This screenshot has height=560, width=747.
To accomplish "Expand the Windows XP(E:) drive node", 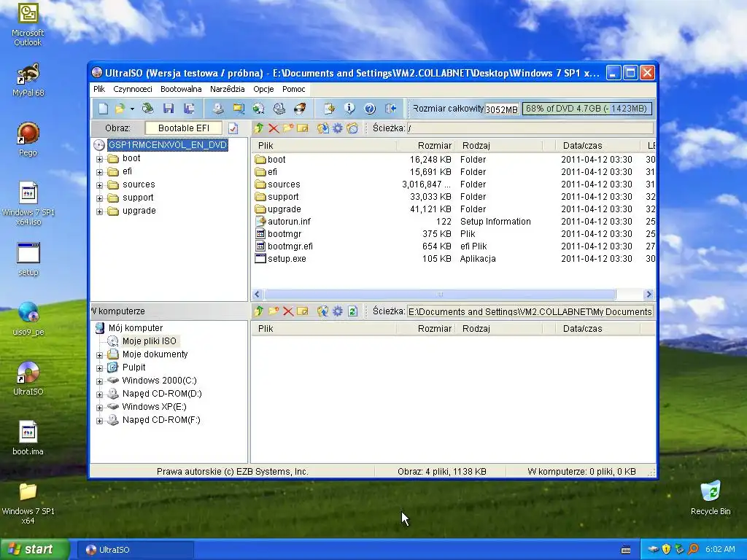I will click(x=99, y=407).
